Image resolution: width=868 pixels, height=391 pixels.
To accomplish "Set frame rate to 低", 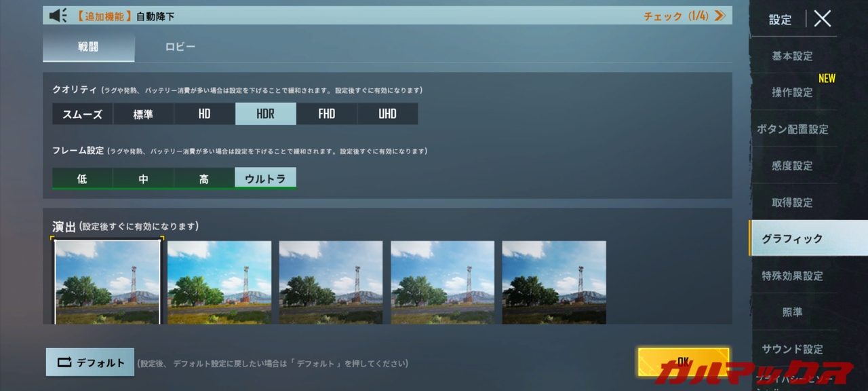I will click(82, 179).
